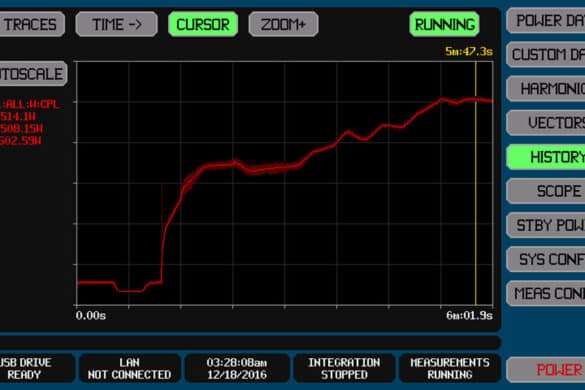The width and height of the screenshot is (585, 390).
Task: Click the red trace legend 502.59W value
Action: pyautogui.click(x=21, y=141)
